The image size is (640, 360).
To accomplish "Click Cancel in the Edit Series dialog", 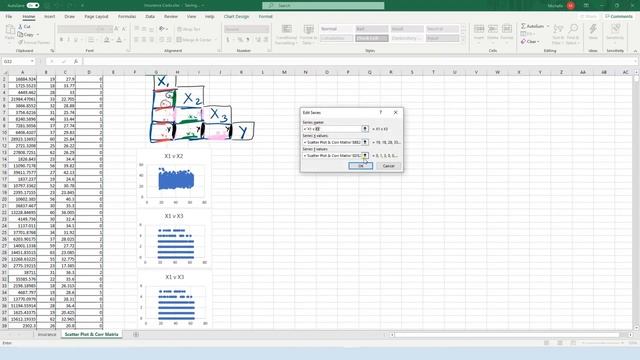I will point(389,166).
